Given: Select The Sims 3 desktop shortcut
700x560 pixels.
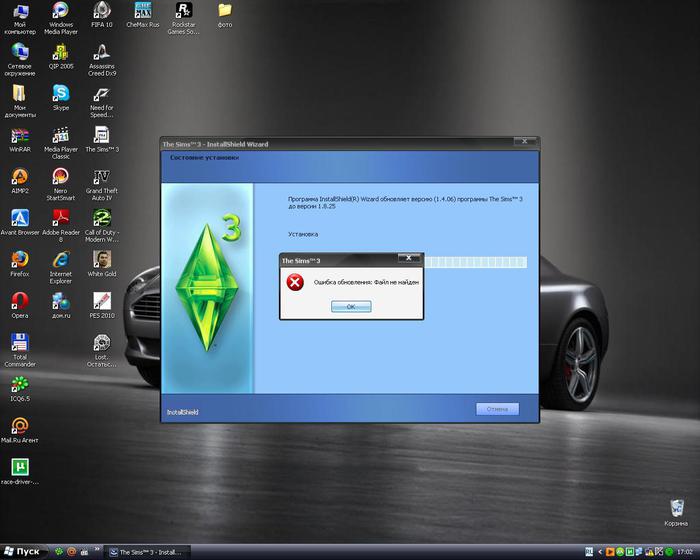Looking at the screenshot, I should tap(102, 140).
